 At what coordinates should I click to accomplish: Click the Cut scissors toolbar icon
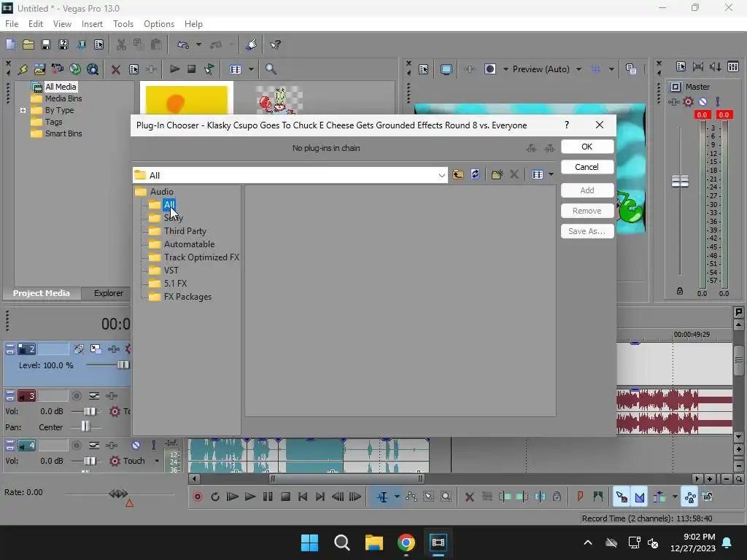click(121, 44)
